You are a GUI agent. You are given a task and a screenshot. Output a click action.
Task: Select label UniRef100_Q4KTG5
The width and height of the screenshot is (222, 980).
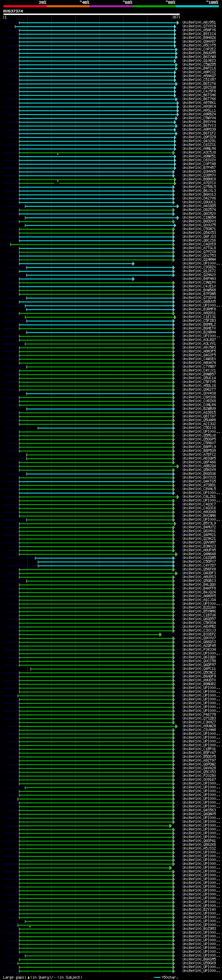coord(199,481)
